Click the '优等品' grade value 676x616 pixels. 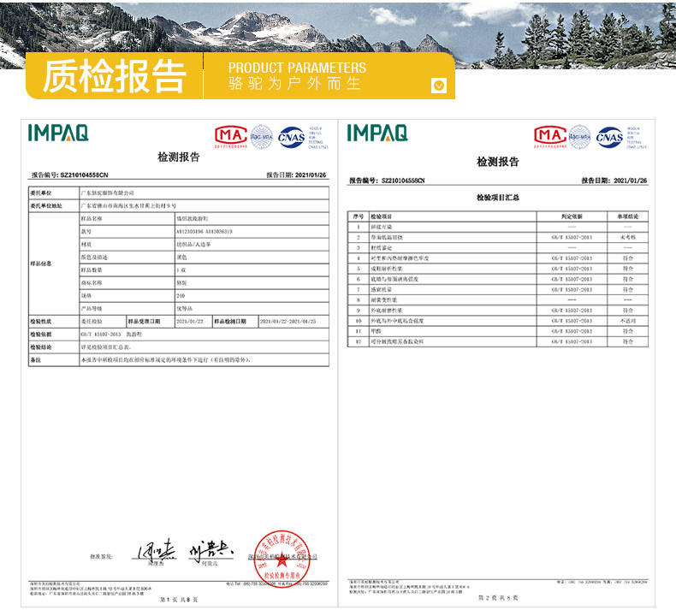pyautogui.click(x=184, y=309)
